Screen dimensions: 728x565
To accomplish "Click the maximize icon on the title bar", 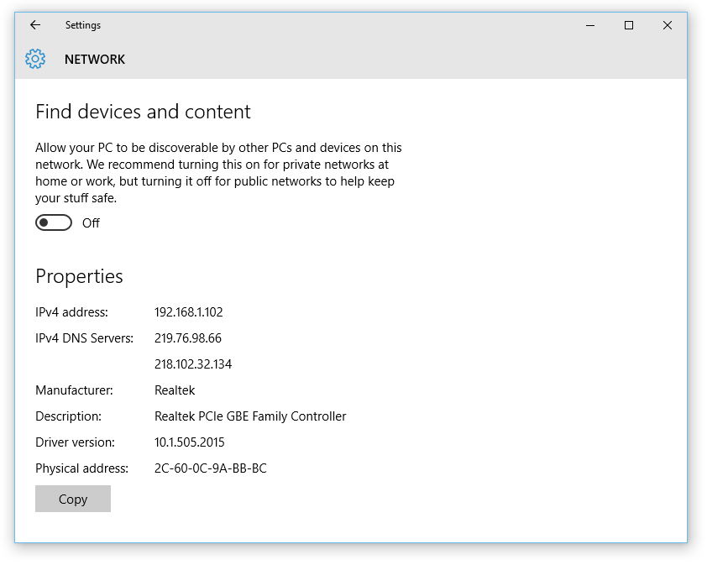I will [x=628, y=25].
